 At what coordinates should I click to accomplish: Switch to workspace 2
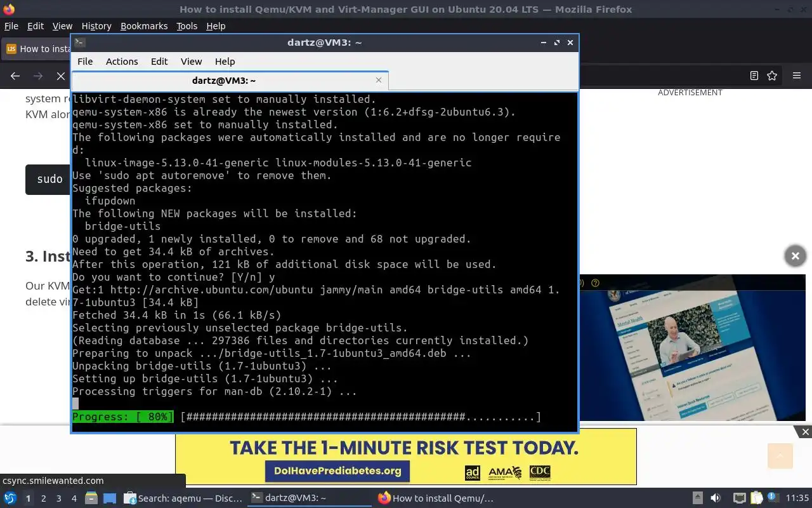click(43, 498)
